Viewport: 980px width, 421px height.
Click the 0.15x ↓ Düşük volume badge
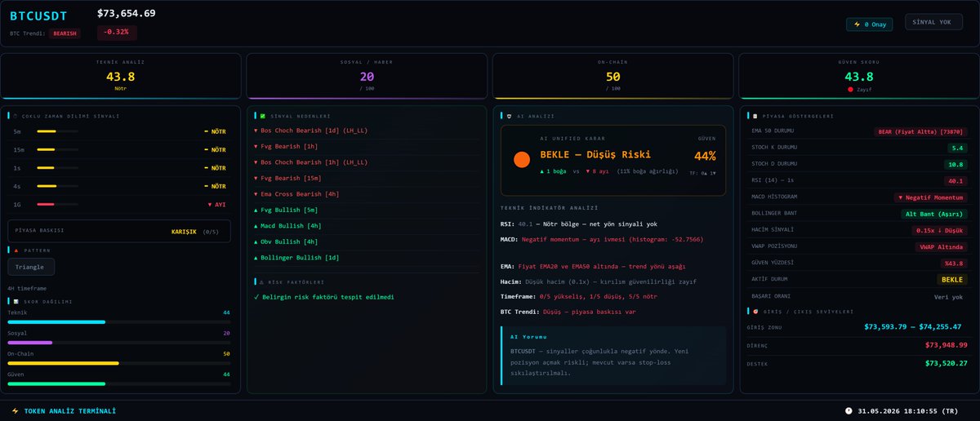click(940, 230)
